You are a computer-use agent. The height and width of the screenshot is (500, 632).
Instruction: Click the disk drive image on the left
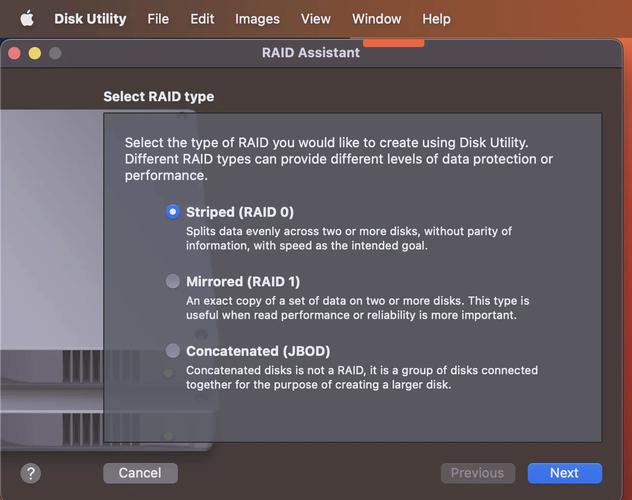pyautogui.click(x=50, y=300)
